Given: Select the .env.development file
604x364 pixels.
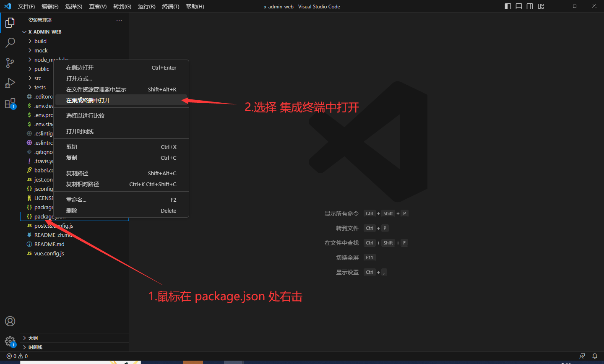Looking at the screenshot, I should (x=37, y=106).
